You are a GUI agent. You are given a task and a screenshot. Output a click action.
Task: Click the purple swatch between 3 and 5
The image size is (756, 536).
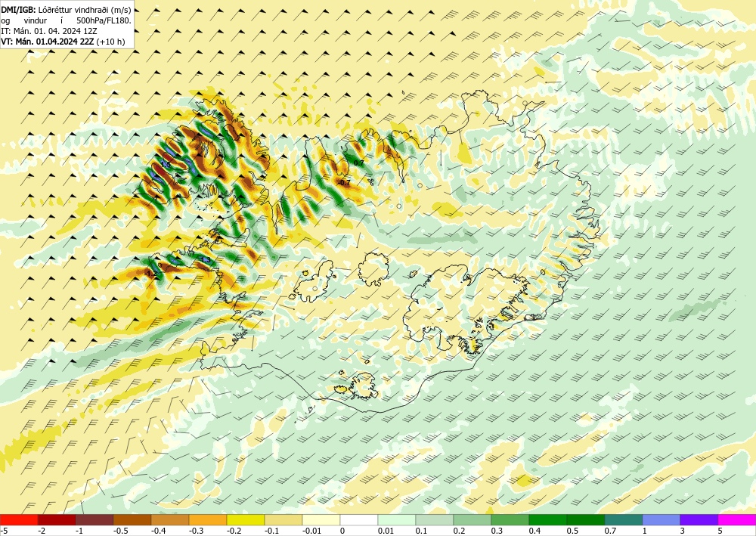coord(699,520)
